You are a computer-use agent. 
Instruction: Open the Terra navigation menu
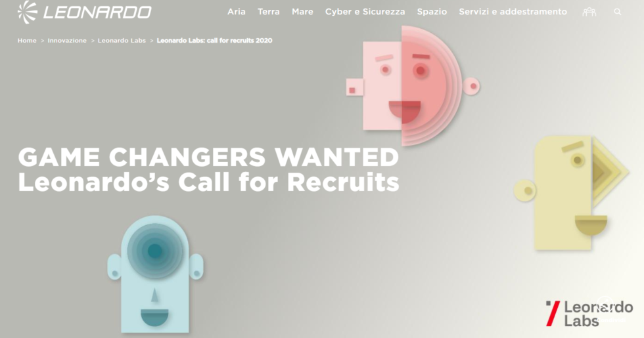[269, 12]
